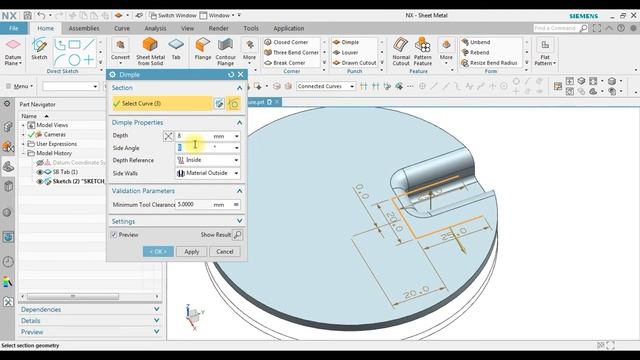Click Sheet Metal from Solid
Image resolution: width=640 pixels, height=360 pixels.
click(150, 52)
